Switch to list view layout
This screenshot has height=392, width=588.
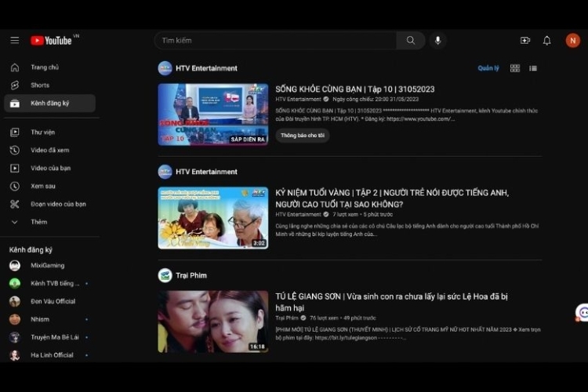(x=533, y=68)
